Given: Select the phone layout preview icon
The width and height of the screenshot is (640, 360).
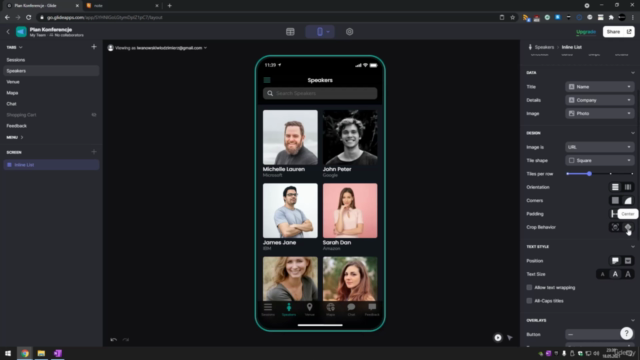Looking at the screenshot, I should click(x=320, y=32).
